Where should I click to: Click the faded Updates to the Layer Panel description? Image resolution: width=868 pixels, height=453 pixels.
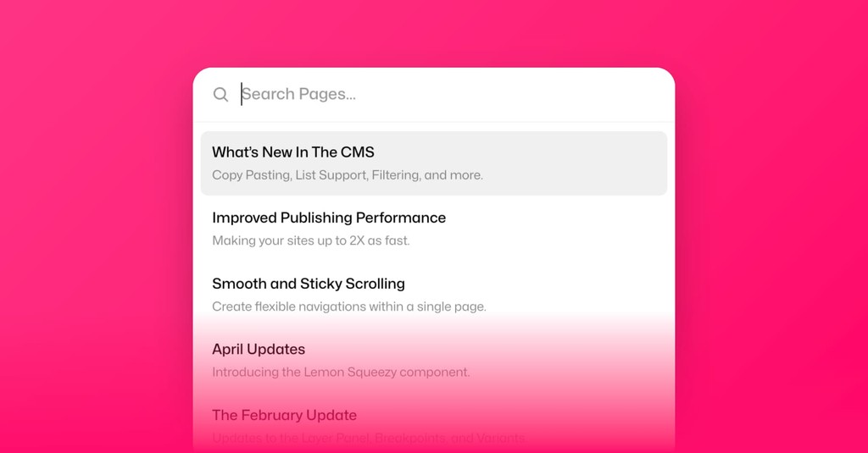point(370,438)
